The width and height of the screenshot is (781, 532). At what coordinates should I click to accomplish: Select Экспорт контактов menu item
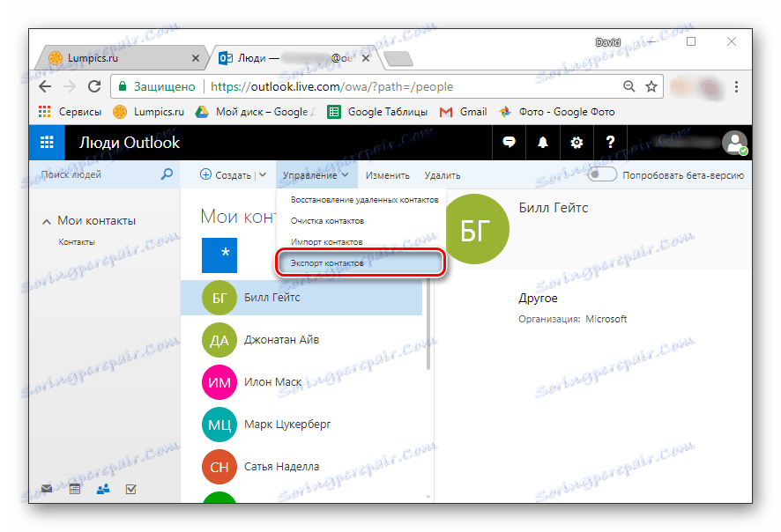pyautogui.click(x=361, y=262)
